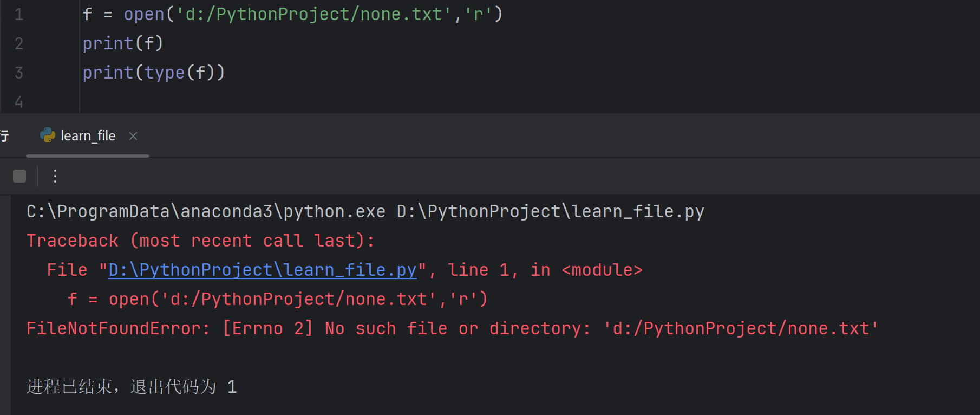Screen dimensions: 980x415
Task: Open the three-dot more options menu
Action: [55, 176]
